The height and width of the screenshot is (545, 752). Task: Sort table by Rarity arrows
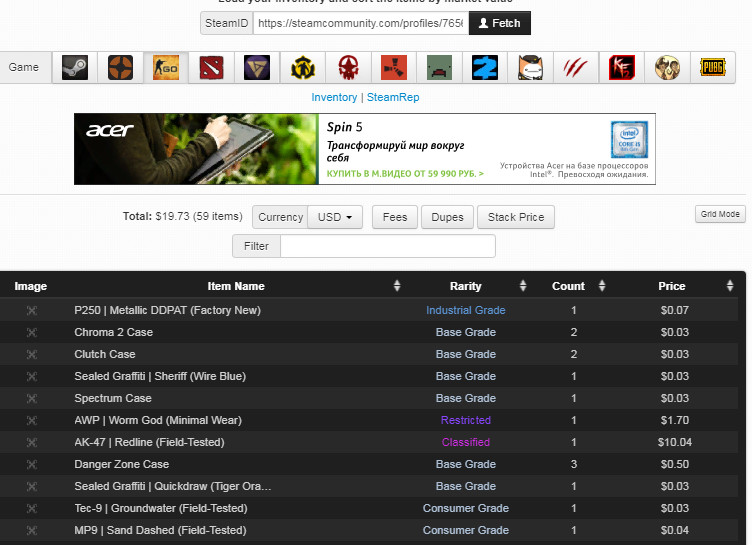coord(523,286)
